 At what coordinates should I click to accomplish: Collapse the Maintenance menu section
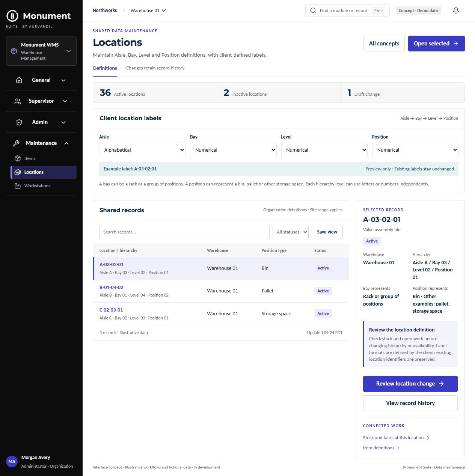pyautogui.click(x=41, y=143)
